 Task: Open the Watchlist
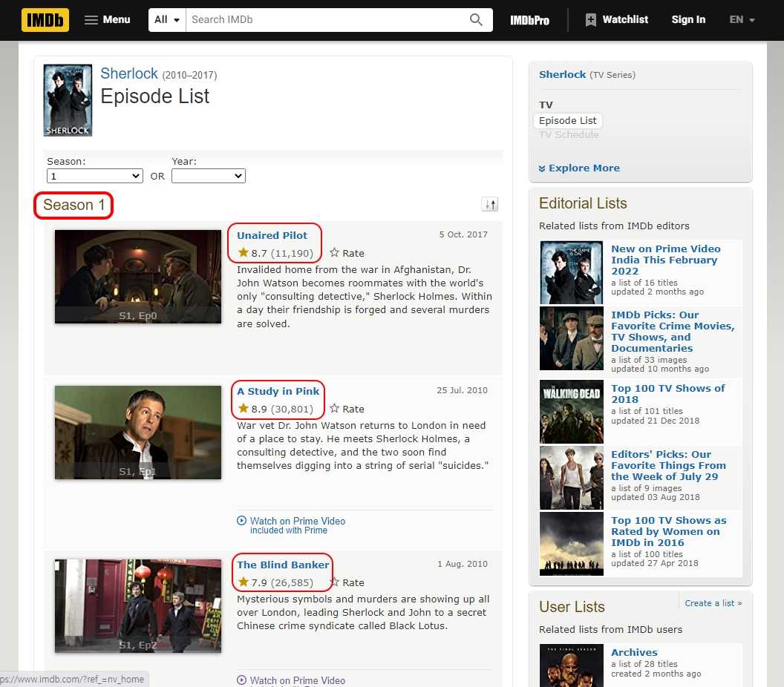(616, 20)
